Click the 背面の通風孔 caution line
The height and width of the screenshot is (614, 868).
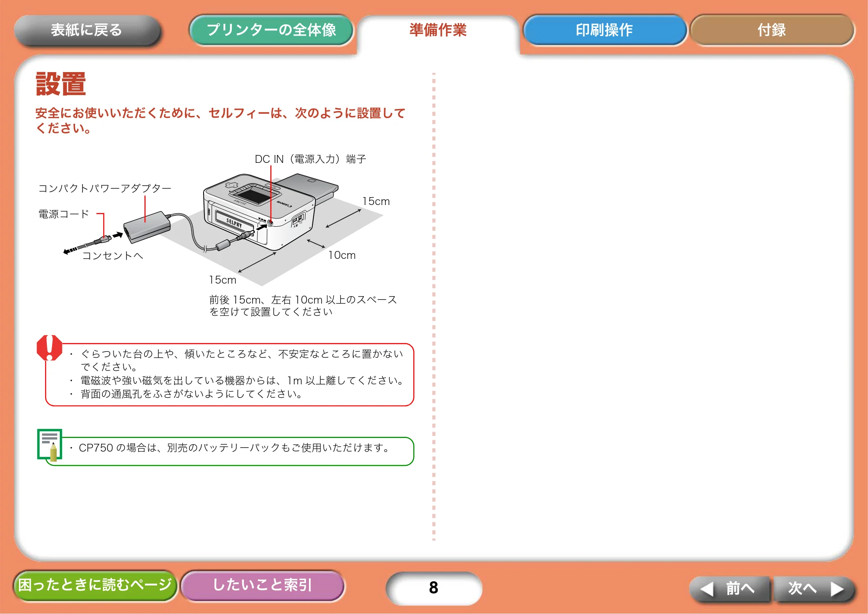(191, 394)
